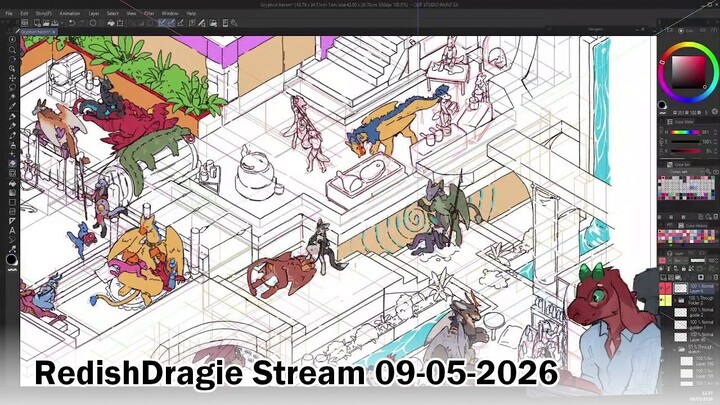720x405 pixels.
Task: Click the black main color circle under tools
Action: click(11, 259)
